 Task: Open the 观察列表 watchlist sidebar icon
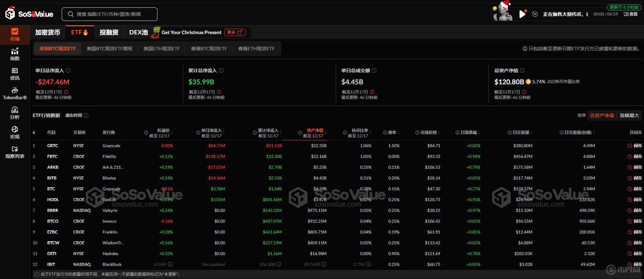[x=15, y=152]
